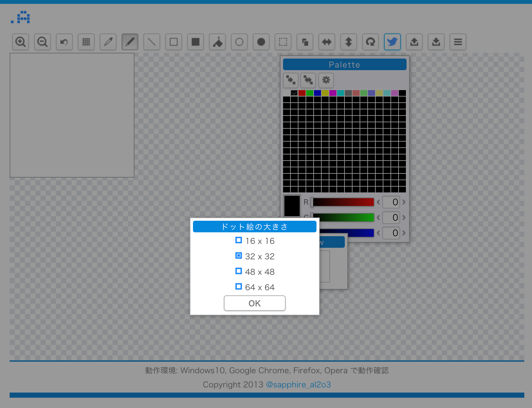Screen dimensions: 532x408
Task: Increase the R value with the right arrow
Action: tap(404, 202)
